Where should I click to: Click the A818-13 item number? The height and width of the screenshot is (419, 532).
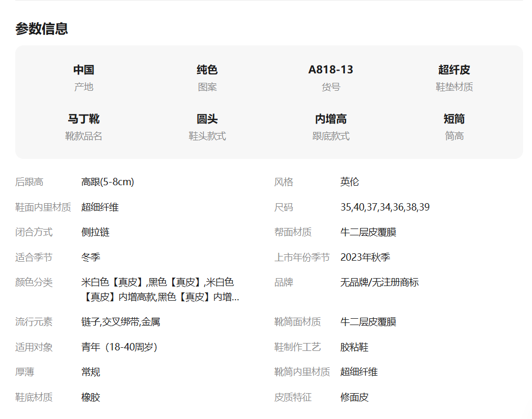coord(331,70)
